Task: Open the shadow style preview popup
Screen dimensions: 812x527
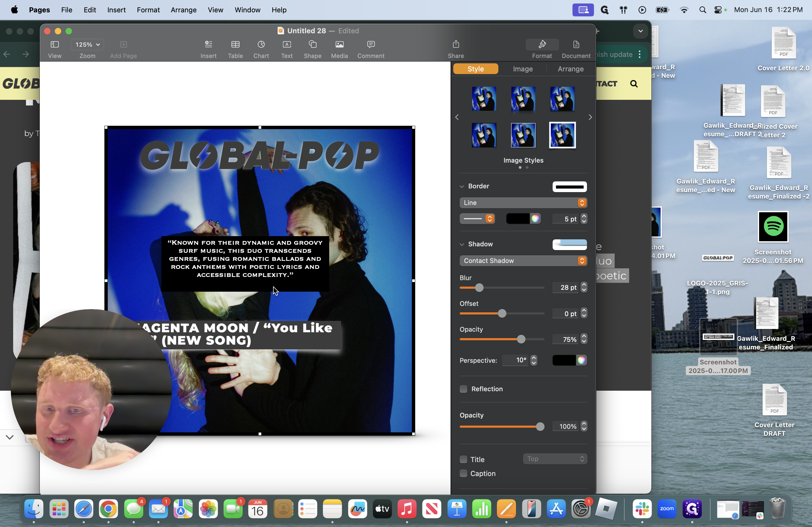Action: [x=570, y=245]
